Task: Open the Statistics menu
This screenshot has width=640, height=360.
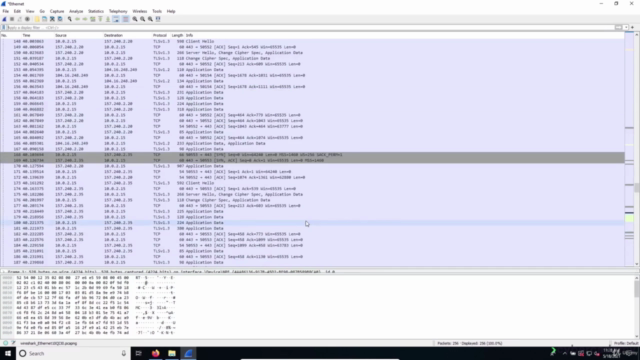Action: pos(96,11)
